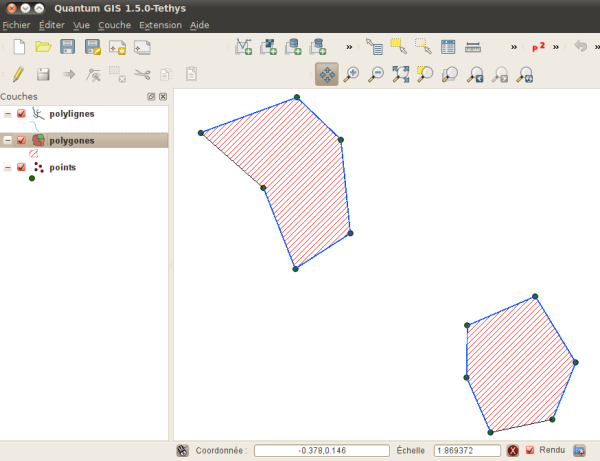Click the Save project icon

click(68, 47)
